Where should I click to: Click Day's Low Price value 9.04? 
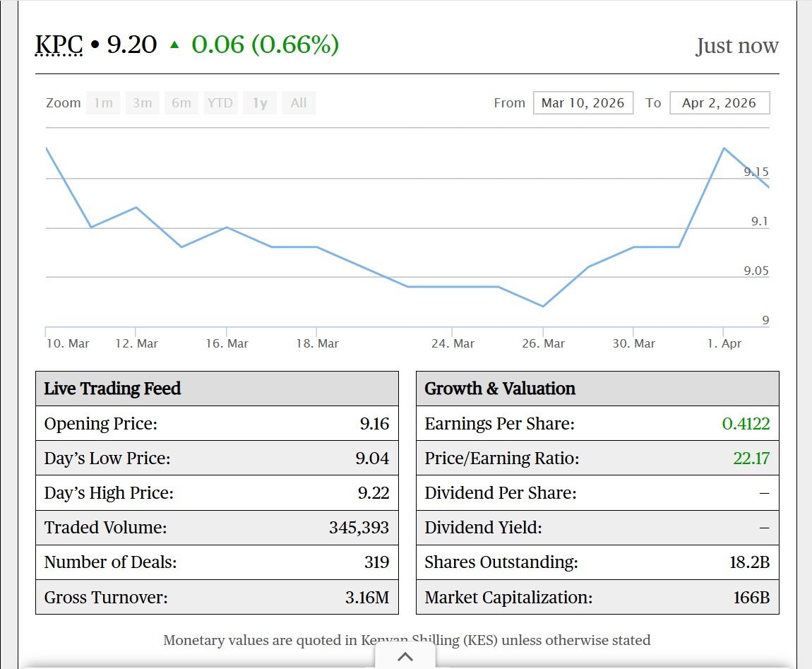372,458
